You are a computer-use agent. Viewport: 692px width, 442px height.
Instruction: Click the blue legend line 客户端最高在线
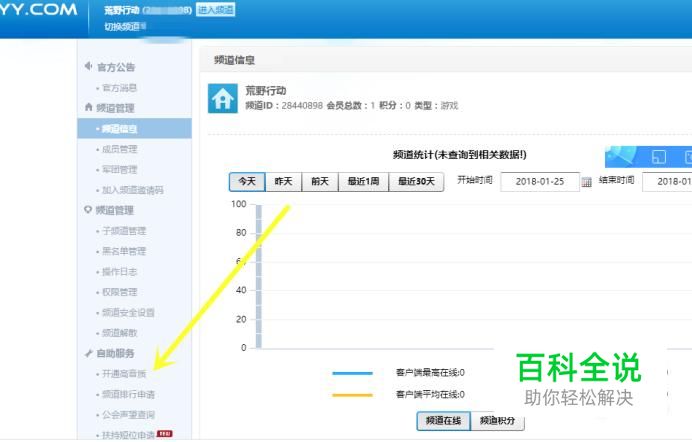point(352,373)
